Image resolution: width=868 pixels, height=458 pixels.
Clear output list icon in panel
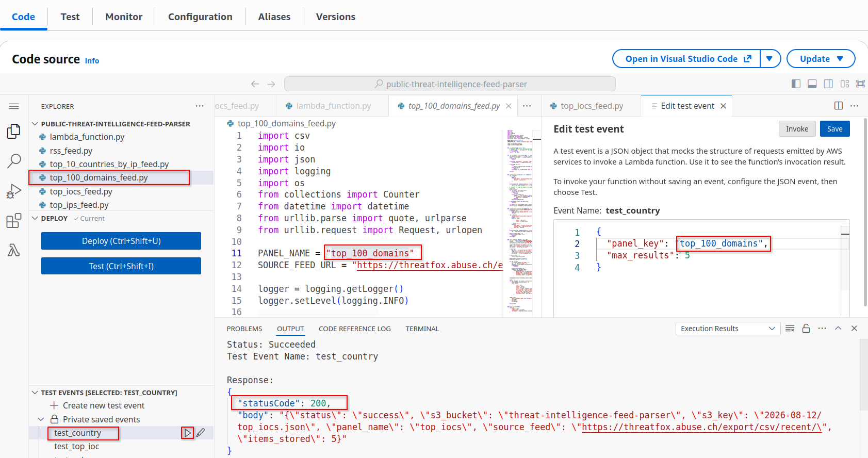coord(790,329)
